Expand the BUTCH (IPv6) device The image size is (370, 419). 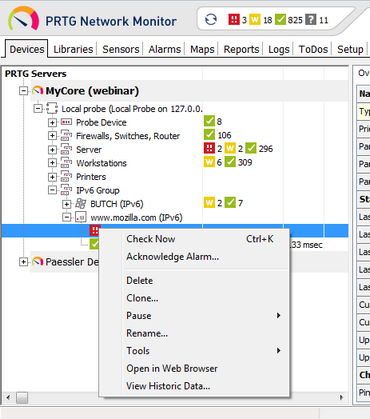67,204
